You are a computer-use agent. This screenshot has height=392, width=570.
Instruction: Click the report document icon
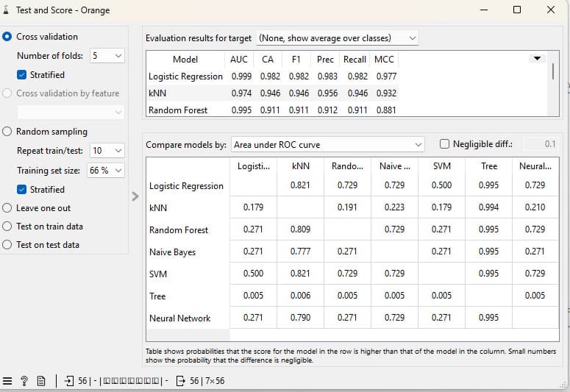point(41,381)
